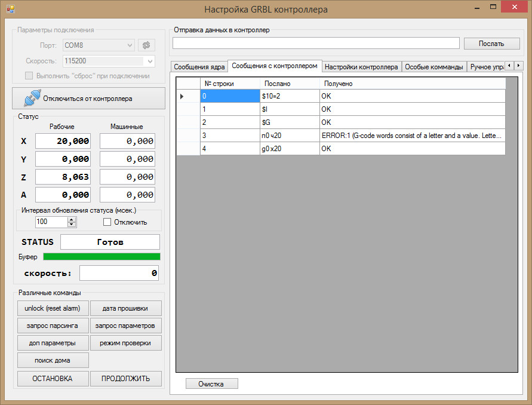Open the 'Ручное упр' tab
This screenshot has height=405, width=532.
(x=486, y=67)
